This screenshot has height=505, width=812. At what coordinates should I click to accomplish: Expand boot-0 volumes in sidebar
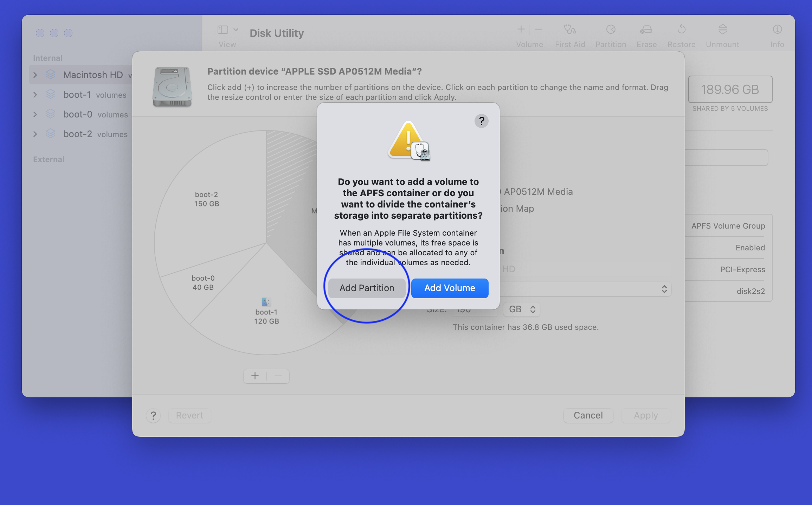[35, 114]
